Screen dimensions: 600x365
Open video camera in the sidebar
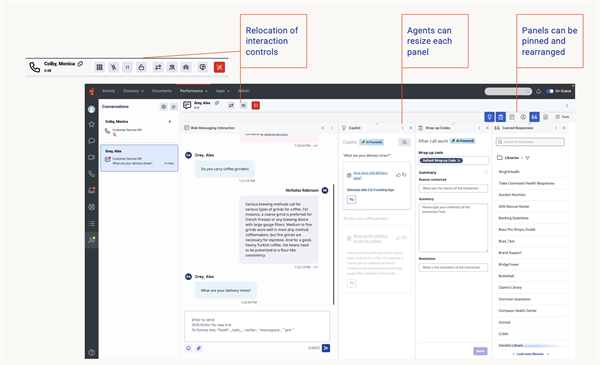91,157
